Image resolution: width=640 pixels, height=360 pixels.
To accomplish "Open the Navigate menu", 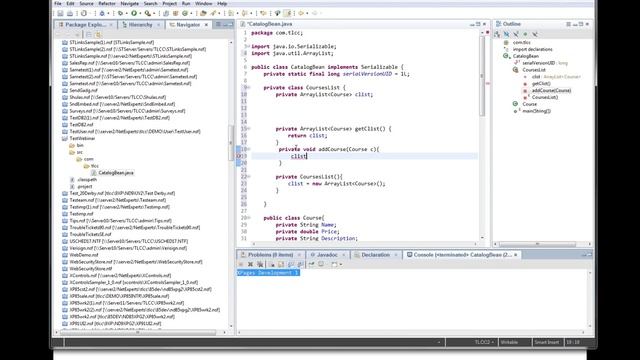I will point(129,4).
